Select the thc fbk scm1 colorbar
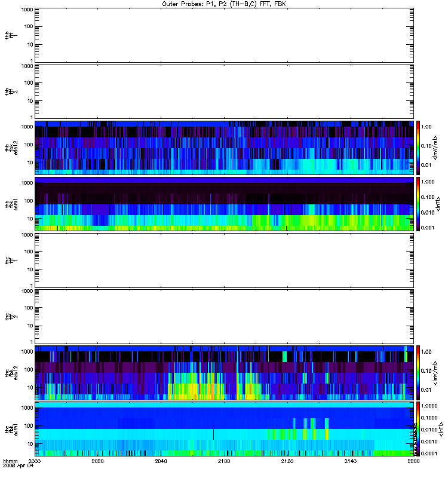The height and width of the screenshot is (478, 448). (418, 429)
